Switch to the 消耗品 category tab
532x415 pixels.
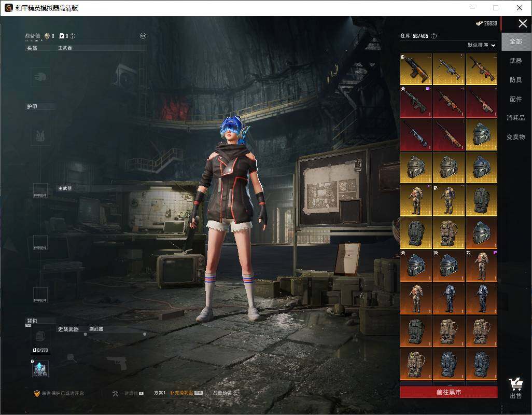tap(516, 118)
